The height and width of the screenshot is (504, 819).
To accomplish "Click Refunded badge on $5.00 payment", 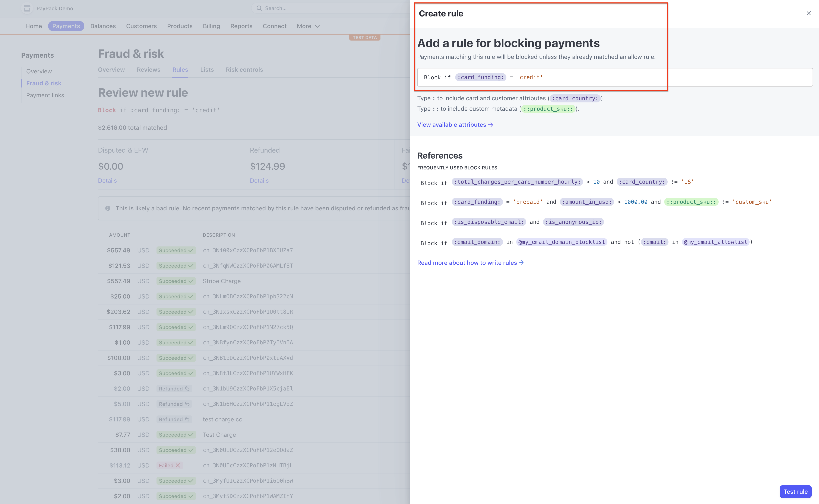I will pos(174,404).
